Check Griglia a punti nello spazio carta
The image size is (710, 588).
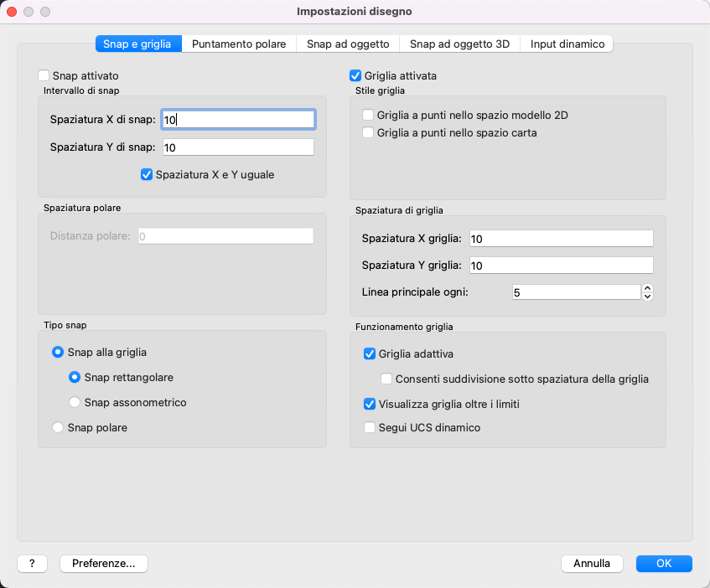pyautogui.click(x=368, y=132)
